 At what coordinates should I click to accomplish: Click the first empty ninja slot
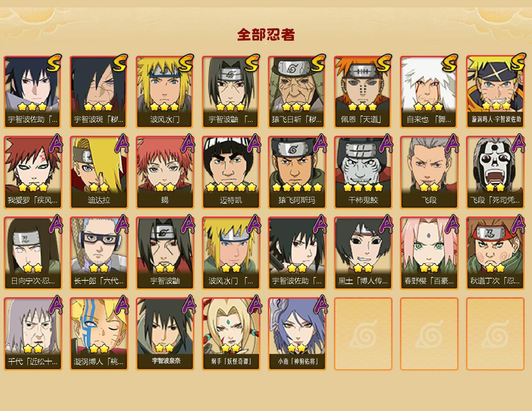click(x=363, y=334)
